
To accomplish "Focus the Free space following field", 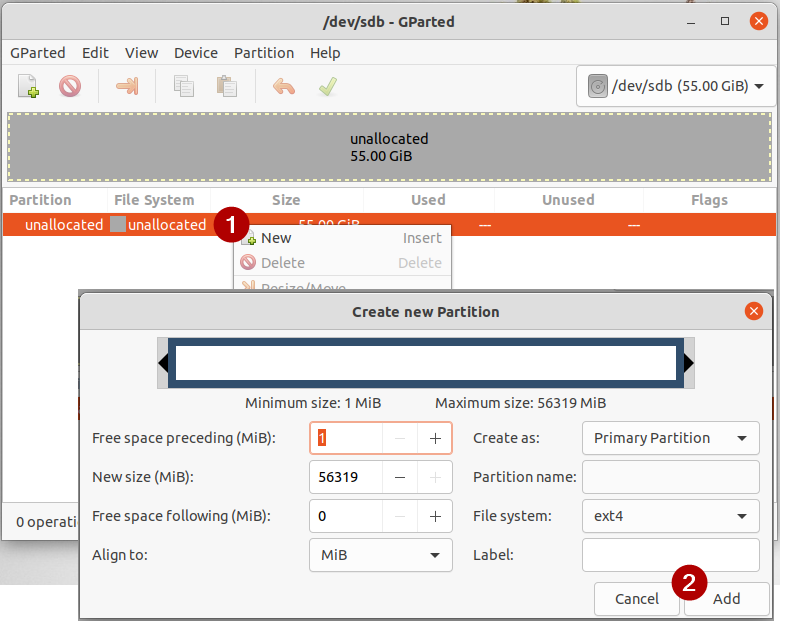I will [x=346, y=516].
